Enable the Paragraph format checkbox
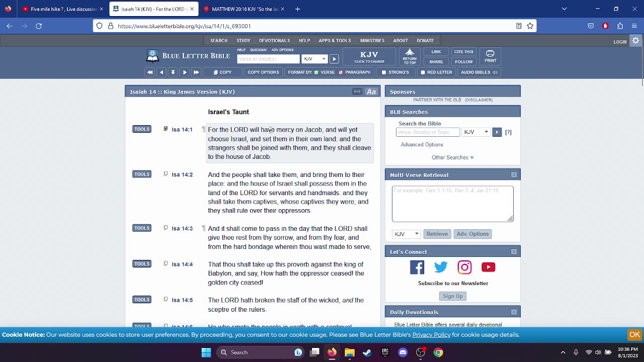Viewport: 644px width, 362px height. point(341,72)
